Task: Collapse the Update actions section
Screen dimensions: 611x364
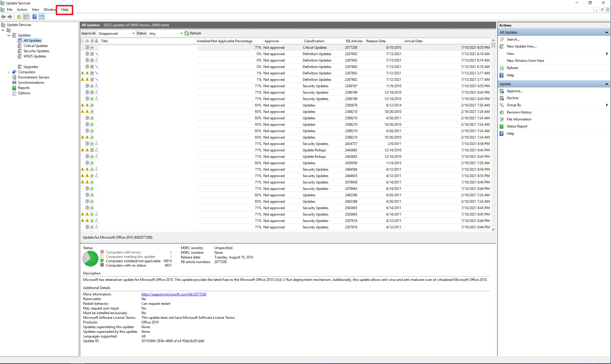Action: coord(607,84)
